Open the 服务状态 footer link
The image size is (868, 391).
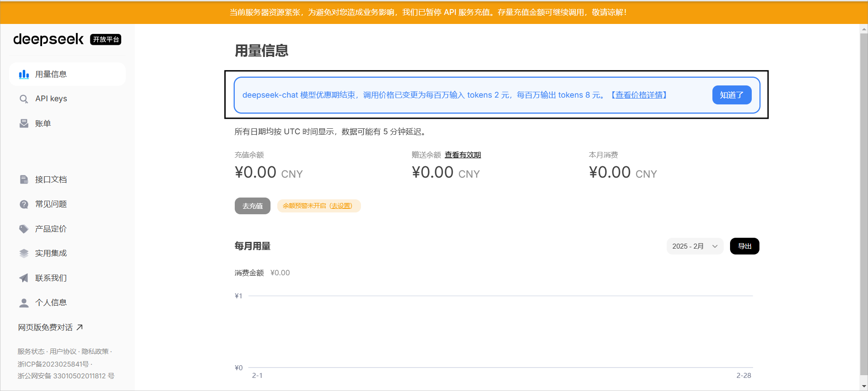(31, 351)
